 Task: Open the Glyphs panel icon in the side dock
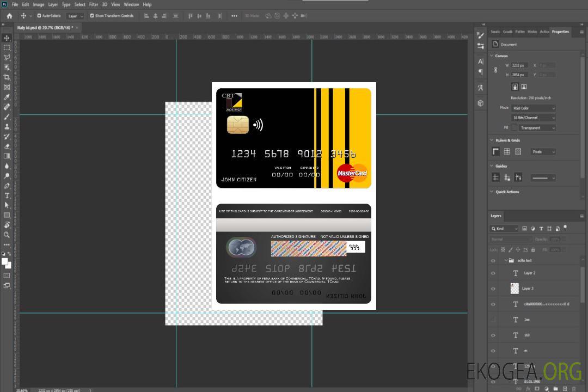pos(480,87)
